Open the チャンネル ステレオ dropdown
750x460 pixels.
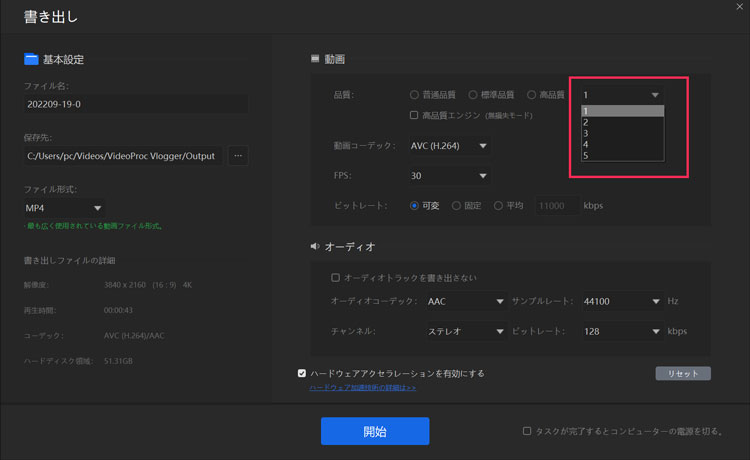[x=465, y=331]
